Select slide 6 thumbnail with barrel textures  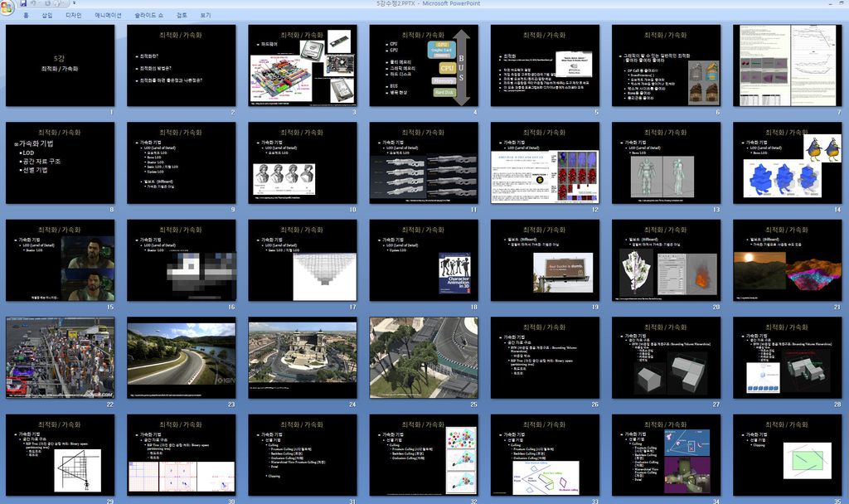coord(667,65)
